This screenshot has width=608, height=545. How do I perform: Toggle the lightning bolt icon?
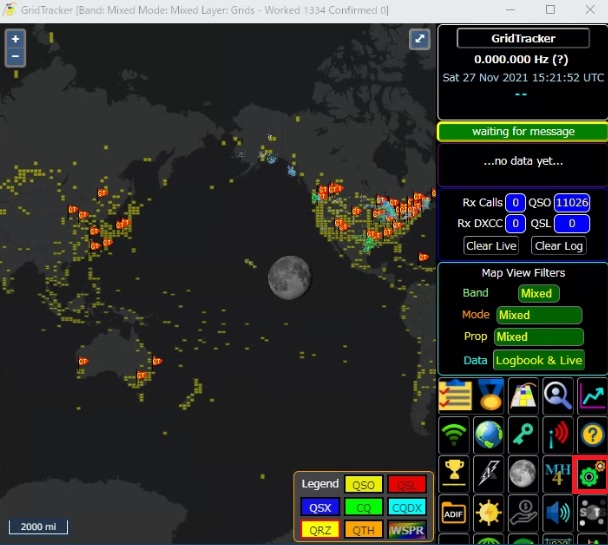click(489, 474)
